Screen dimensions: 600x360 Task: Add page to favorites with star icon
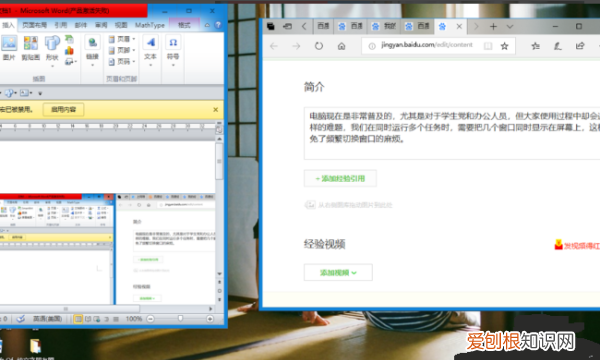(504, 46)
